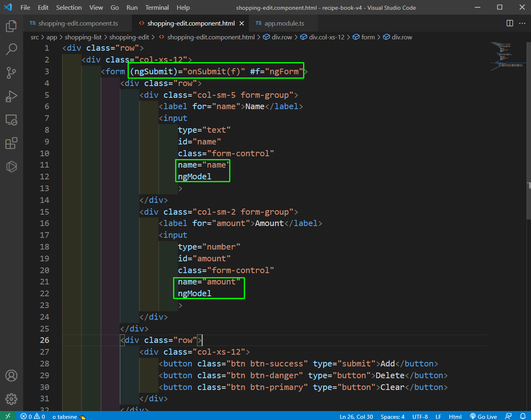Click the remote window indicator in status bar
This screenshot has width=531, height=420.
(8, 416)
